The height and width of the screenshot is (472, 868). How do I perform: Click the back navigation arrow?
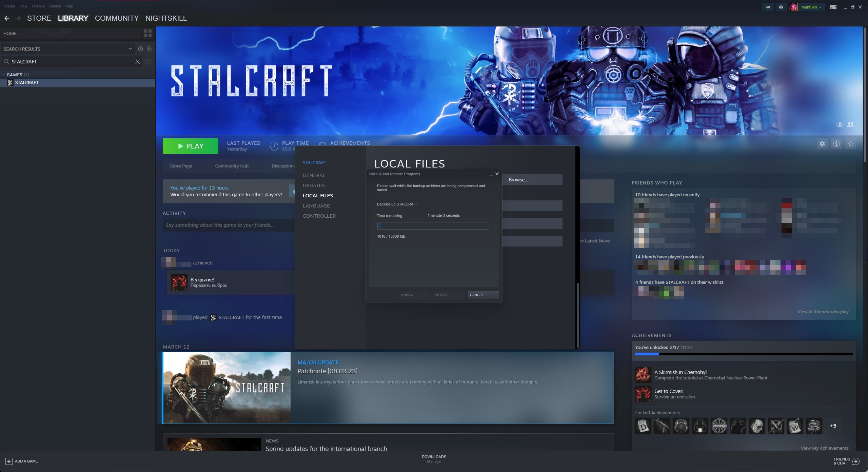pos(7,18)
